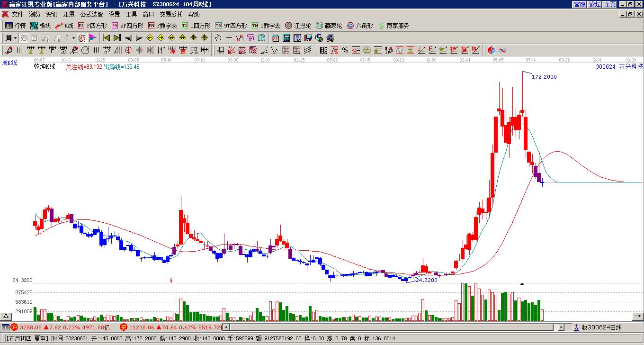Open the 资讯 menu
This screenshot has width=644, height=345.
52,14
